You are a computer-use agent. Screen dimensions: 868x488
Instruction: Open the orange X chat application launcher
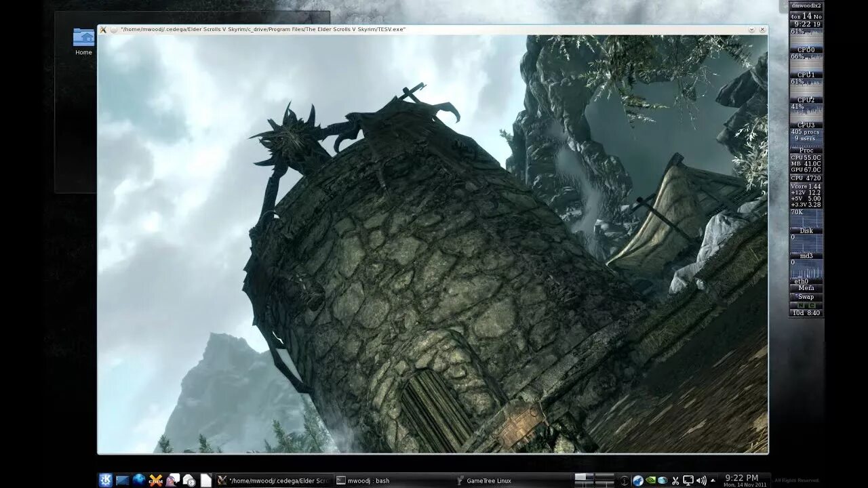pyautogui.click(x=156, y=481)
